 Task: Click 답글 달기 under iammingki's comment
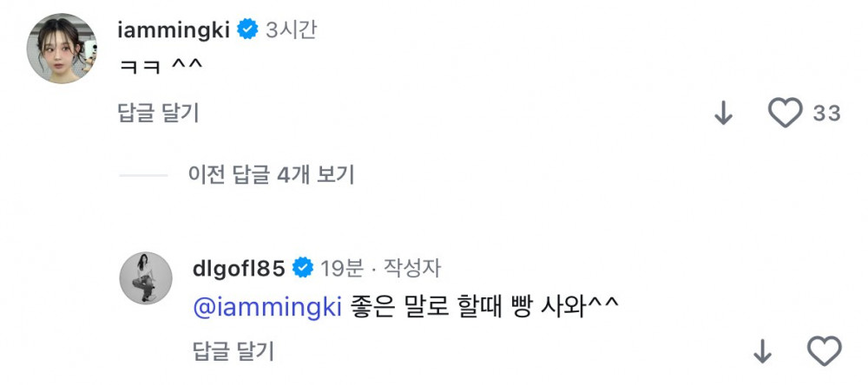(158, 112)
